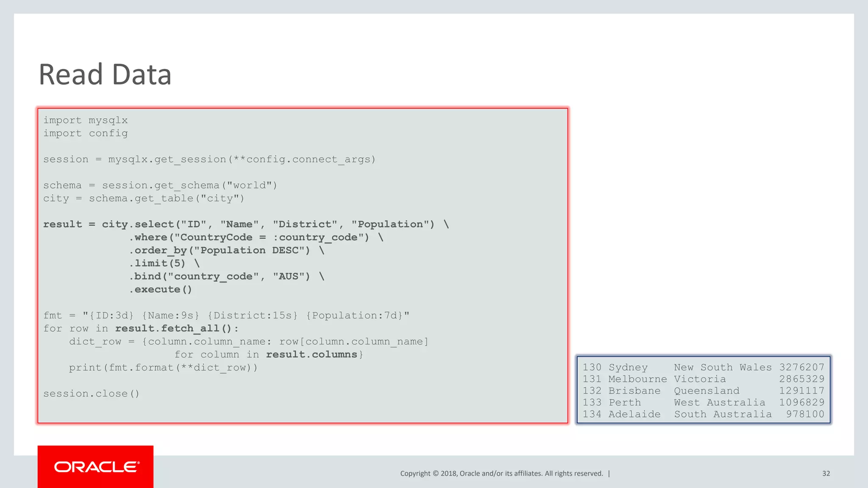Viewport: 868px width, 488px height.
Task: Click the slide number 32
Action: coord(826,474)
